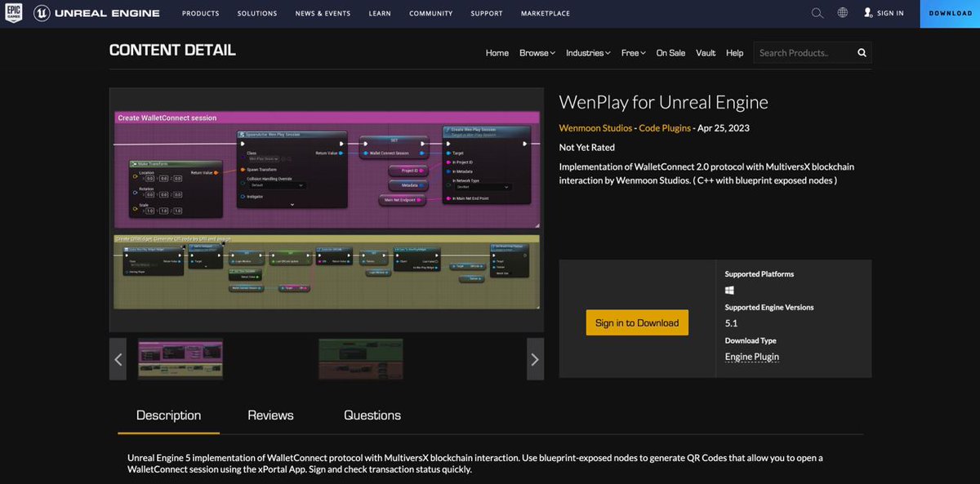This screenshot has width=980, height=484.
Task: Open the Wenmoon Studios seller link
Action: [595, 128]
